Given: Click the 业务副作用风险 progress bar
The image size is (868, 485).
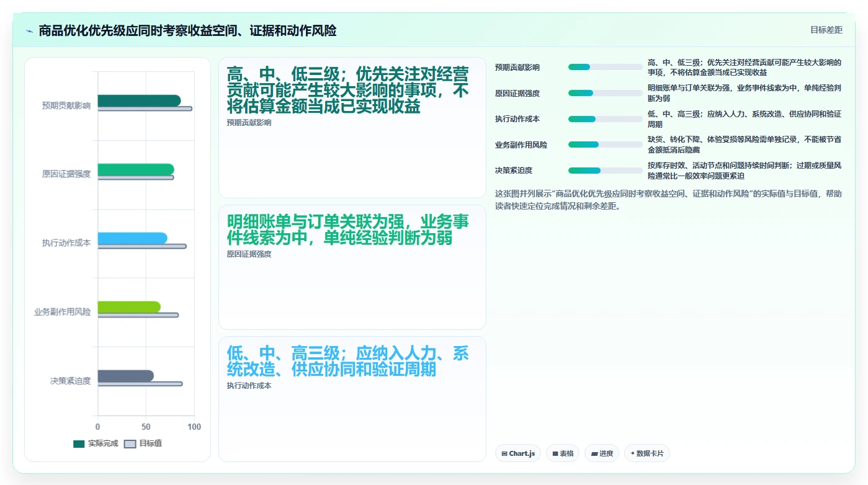Looking at the screenshot, I should (606, 145).
